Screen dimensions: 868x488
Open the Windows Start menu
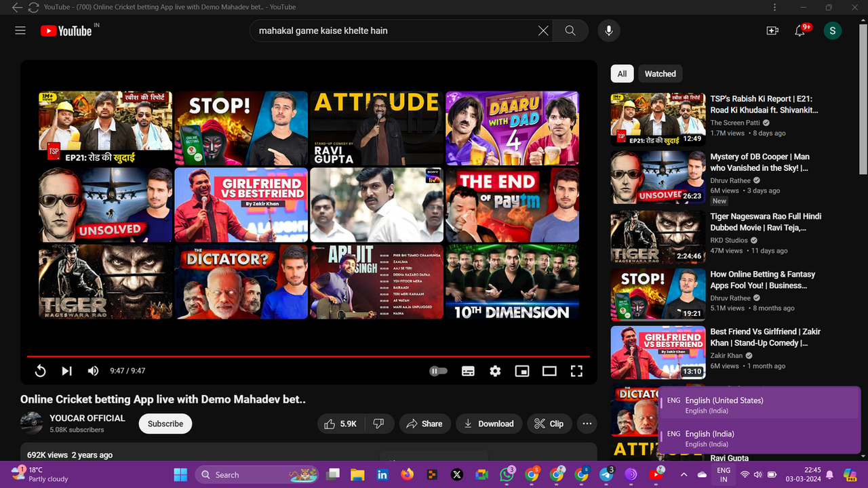coord(180,474)
